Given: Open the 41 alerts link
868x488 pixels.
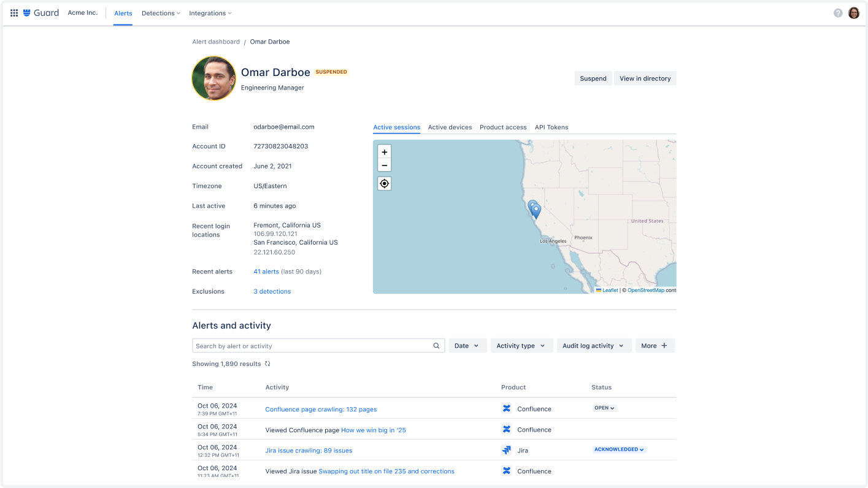Looking at the screenshot, I should tap(266, 271).
